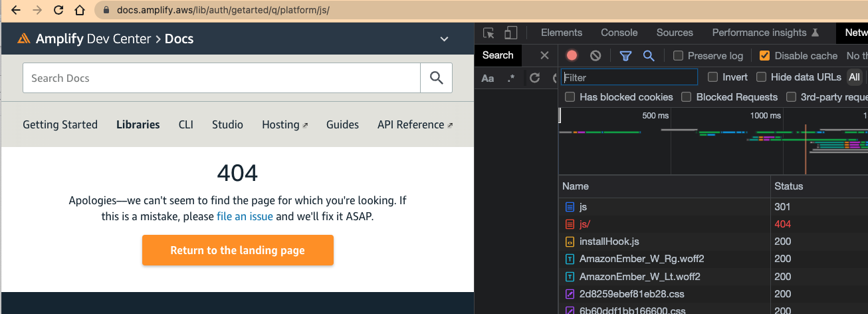Open Getting Started docs section
The width and height of the screenshot is (868, 314).
click(x=60, y=124)
